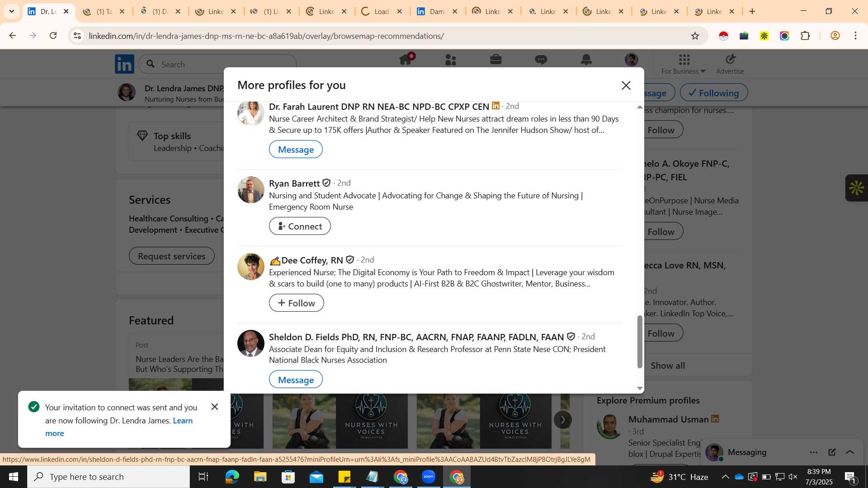Open LinkedIn Home icon in navigation bar
868x488 pixels.
point(406,60)
